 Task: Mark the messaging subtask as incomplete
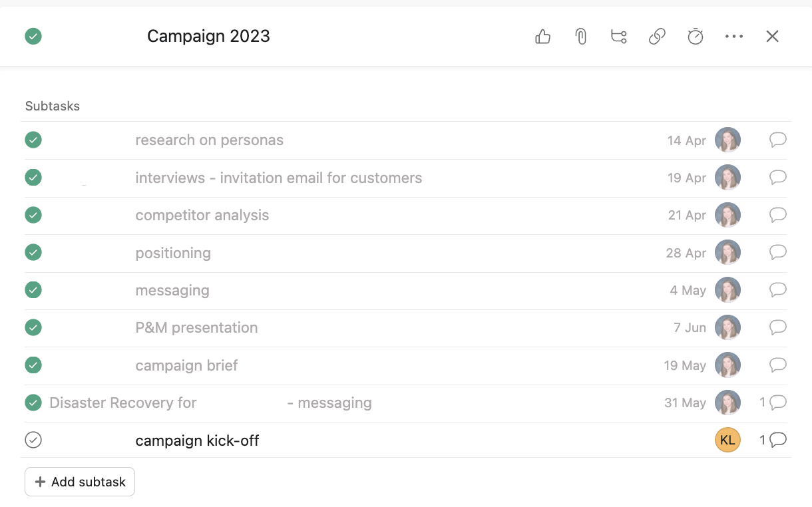[x=33, y=290]
